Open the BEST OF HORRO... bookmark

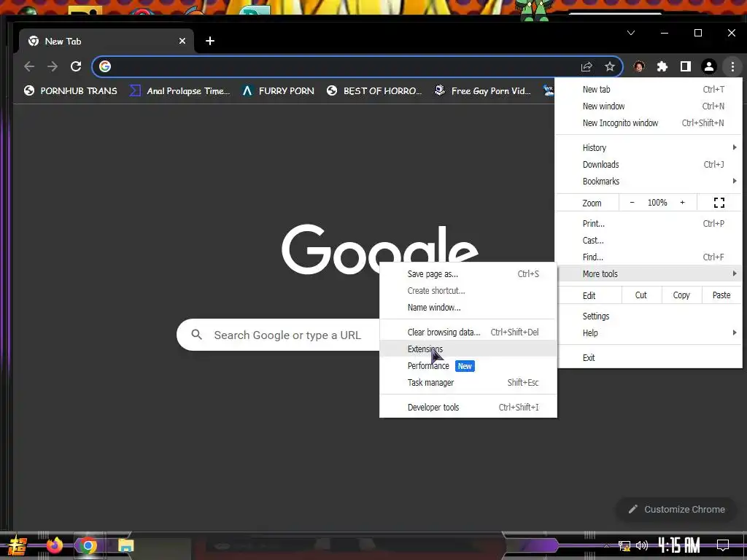pyautogui.click(x=374, y=90)
